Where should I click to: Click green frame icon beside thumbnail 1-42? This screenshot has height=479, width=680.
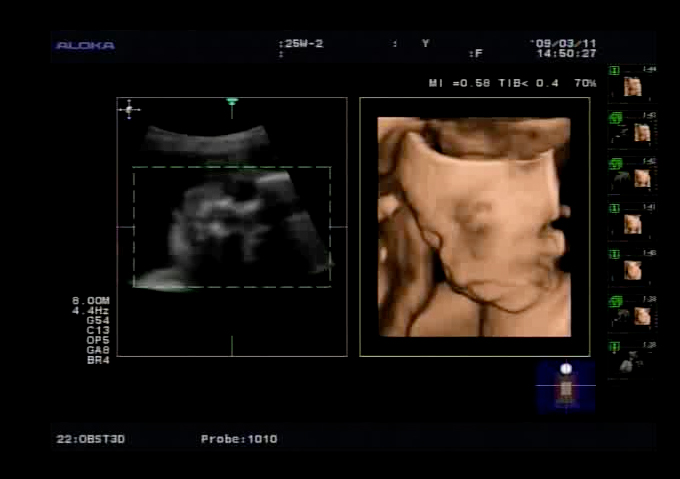[x=615, y=163]
